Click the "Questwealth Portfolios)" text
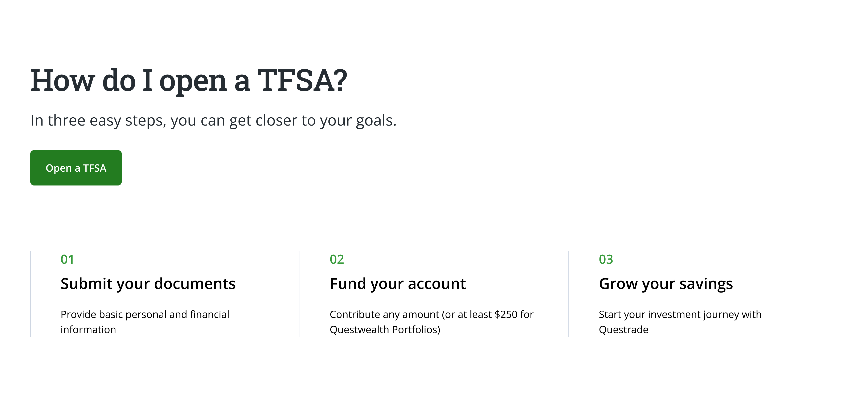Screen dimensions: 868x400 385,330
